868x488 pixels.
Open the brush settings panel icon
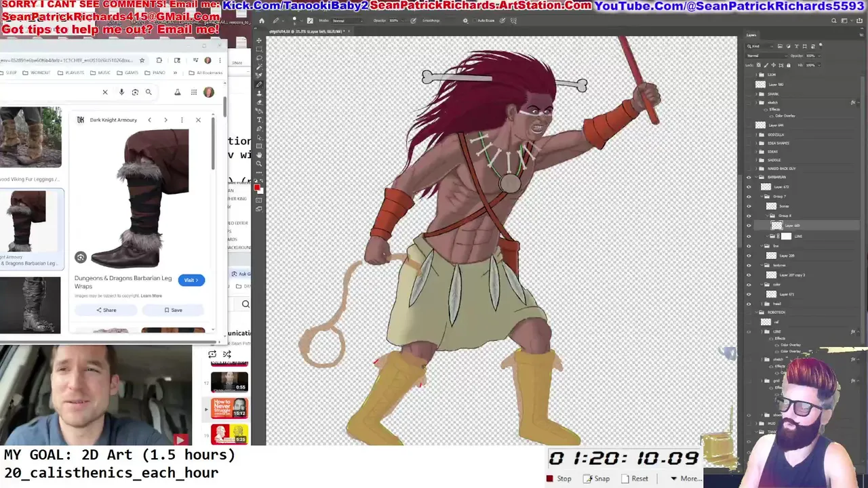tap(310, 20)
